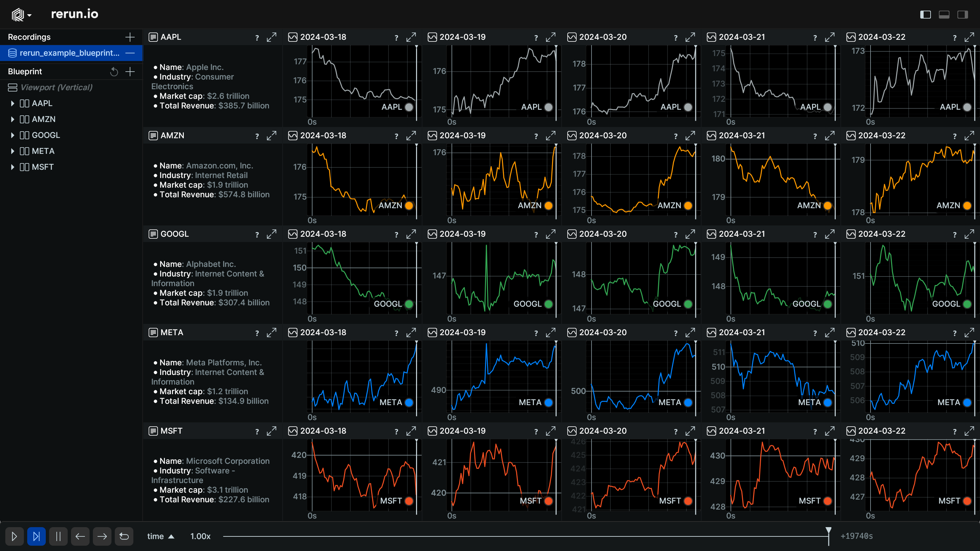Screen dimensions: 980x551
Task: Toggle the MSFT legend label in 2024-03-22
Action: 949,501
